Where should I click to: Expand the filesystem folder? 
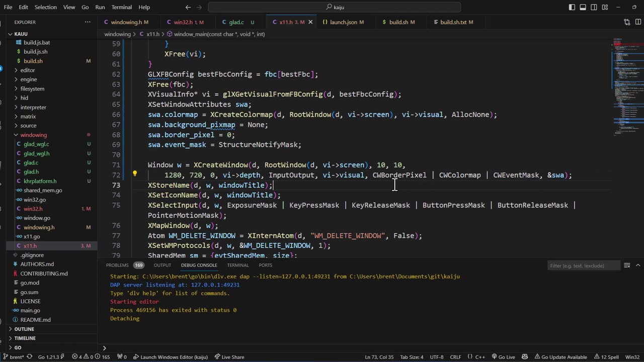tap(32, 88)
